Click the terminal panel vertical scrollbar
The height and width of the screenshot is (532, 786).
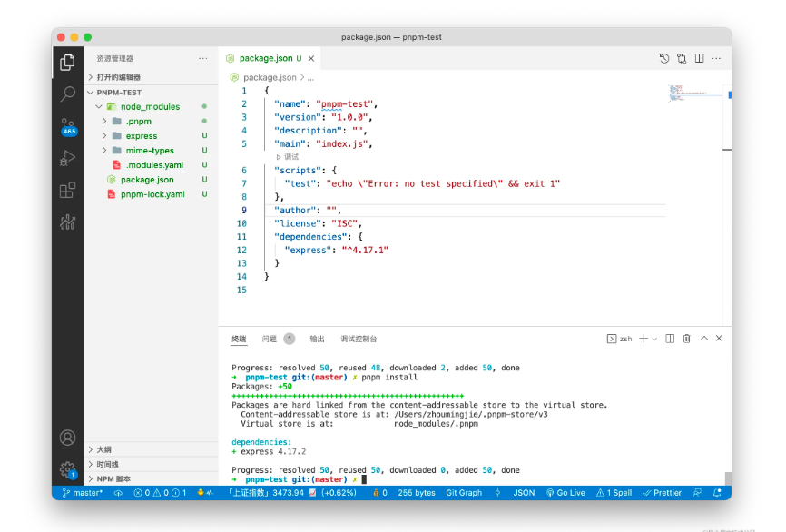(x=728, y=478)
